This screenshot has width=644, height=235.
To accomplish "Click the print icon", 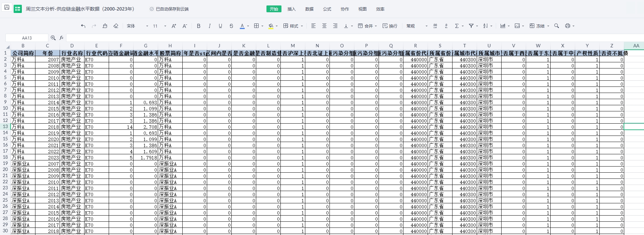I will click(568, 26).
